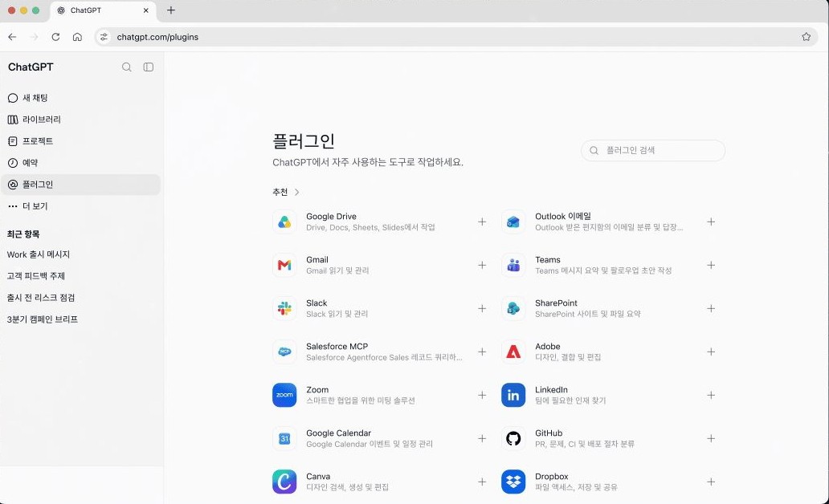Add the Dropbox plugin with plus
Image resolution: width=829 pixels, height=504 pixels.
pyautogui.click(x=711, y=482)
